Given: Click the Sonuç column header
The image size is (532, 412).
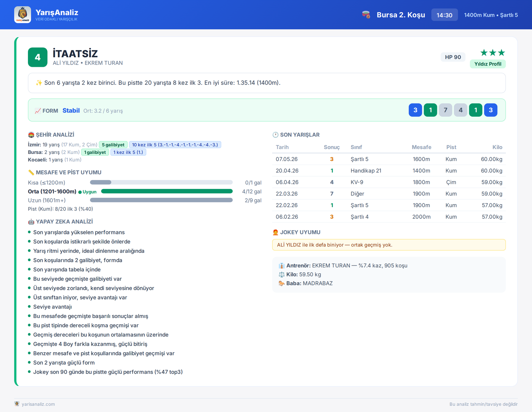Looking at the screenshot, I should pos(332,147).
